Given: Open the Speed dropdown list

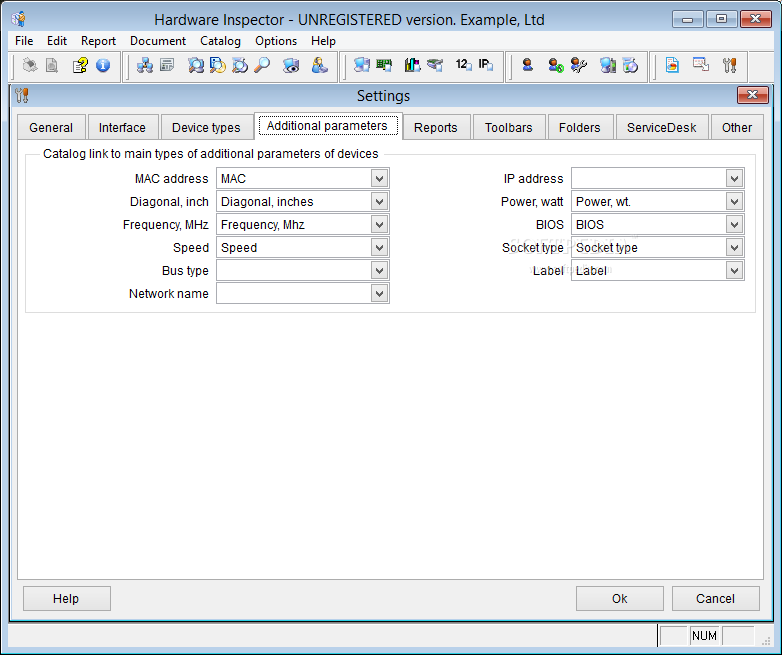Looking at the screenshot, I should click(379, 247).
